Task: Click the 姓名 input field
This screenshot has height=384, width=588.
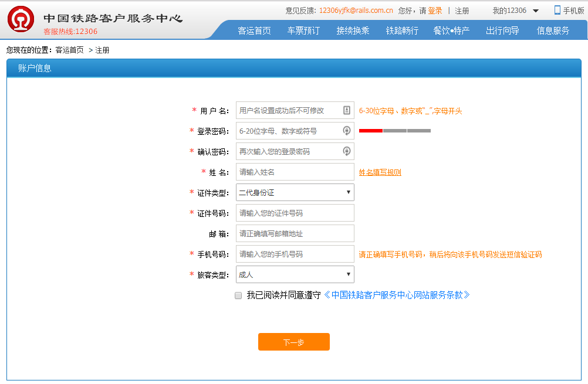Action: pyautogui.click(x=295, y=172)
